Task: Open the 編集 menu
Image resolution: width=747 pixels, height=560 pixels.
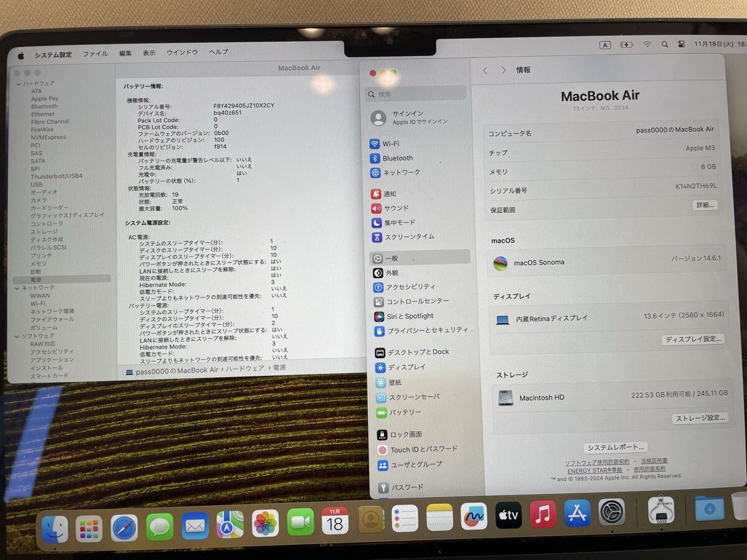Action: click(125, 54)
